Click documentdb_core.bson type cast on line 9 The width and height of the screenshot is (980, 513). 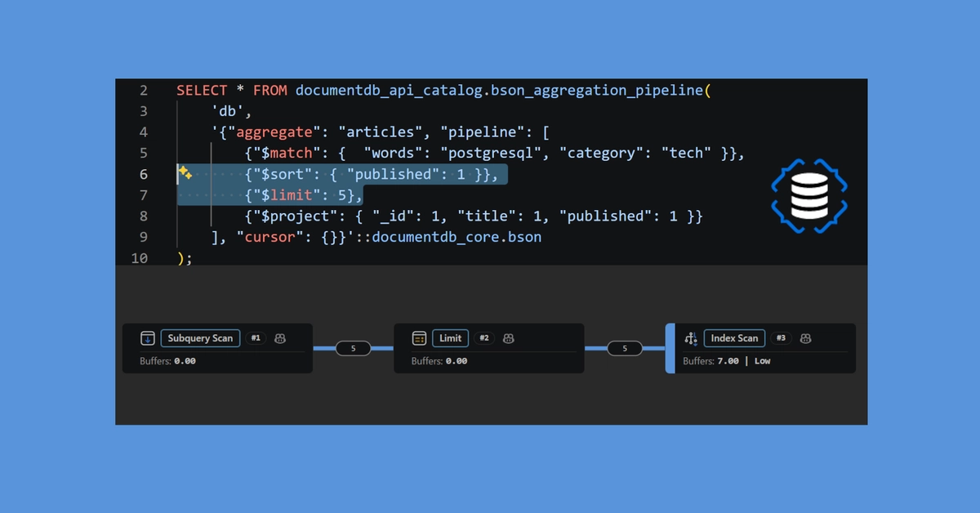point(457,237)
